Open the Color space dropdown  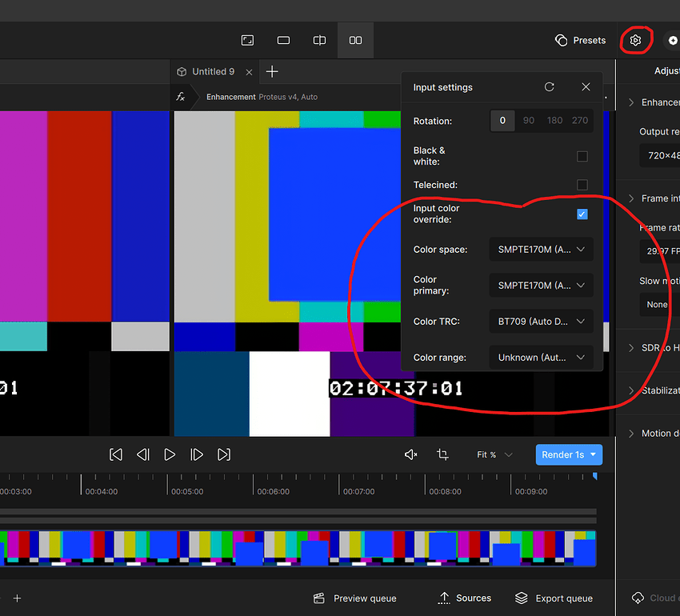tap(541, 249)
